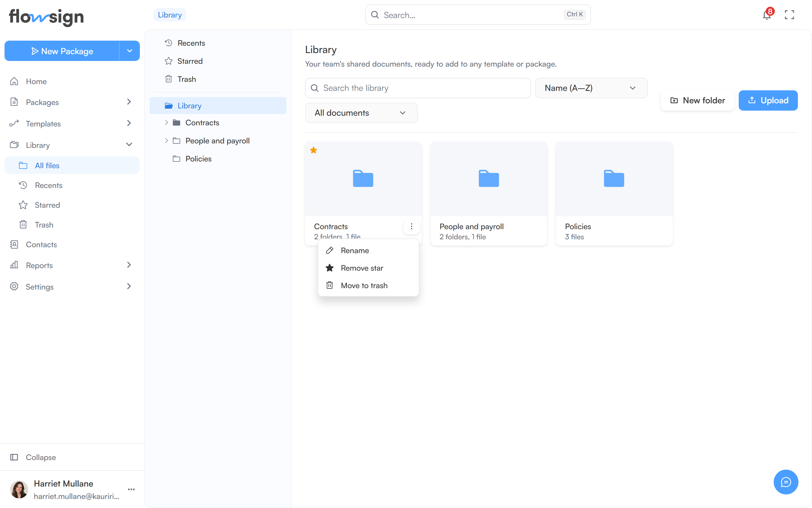The height and width of the screenshot is (508, 812).
Task: Select Rename in the context menu
Action: 368,251
